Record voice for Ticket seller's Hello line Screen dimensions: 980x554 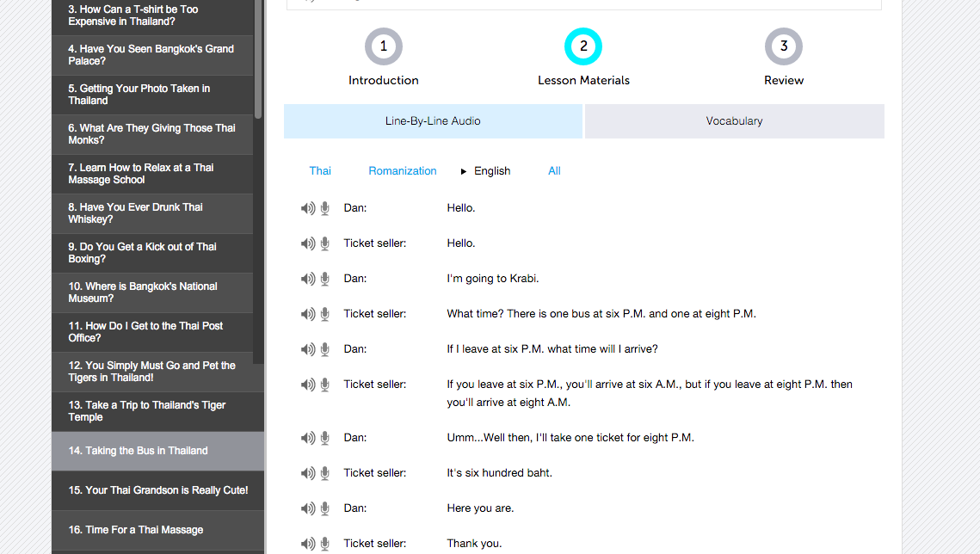(x=325, y=243)
